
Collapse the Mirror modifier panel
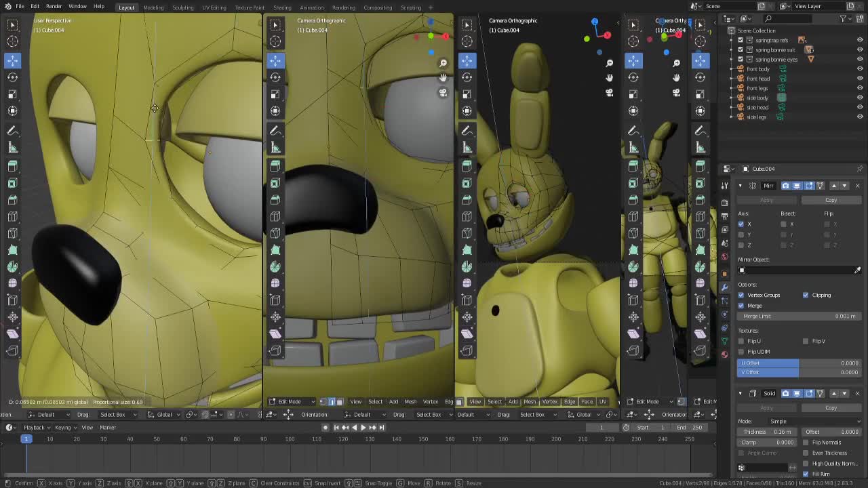pos(740,186)
